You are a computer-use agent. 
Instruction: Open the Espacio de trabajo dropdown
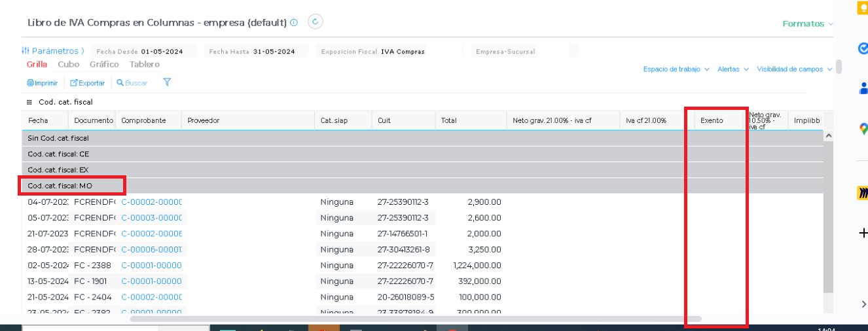pos(676,69)
